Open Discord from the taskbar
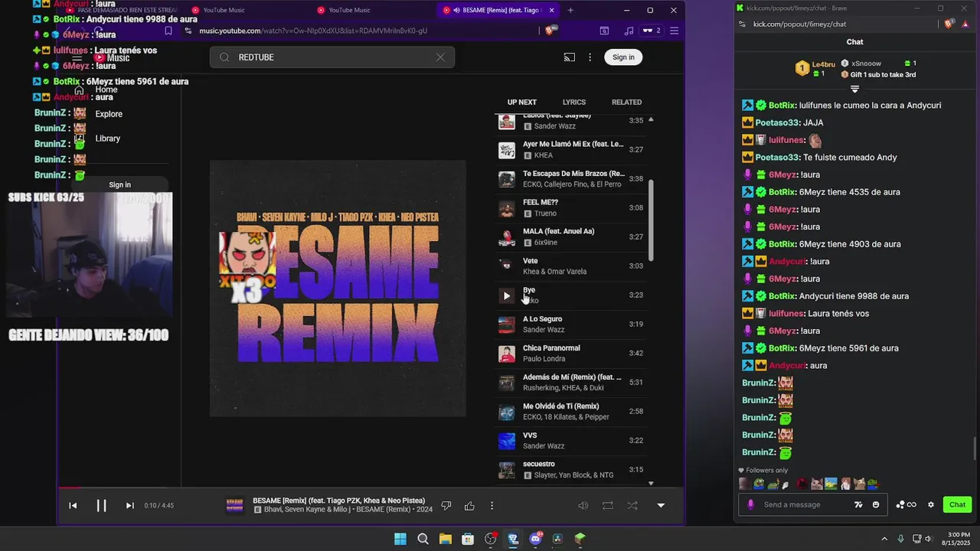 point(535,539)
